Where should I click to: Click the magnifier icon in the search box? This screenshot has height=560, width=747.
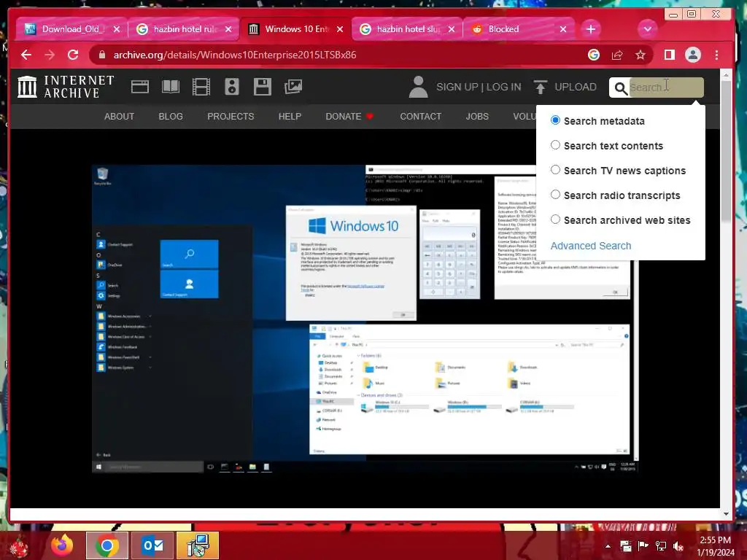(x=620, y=88)
